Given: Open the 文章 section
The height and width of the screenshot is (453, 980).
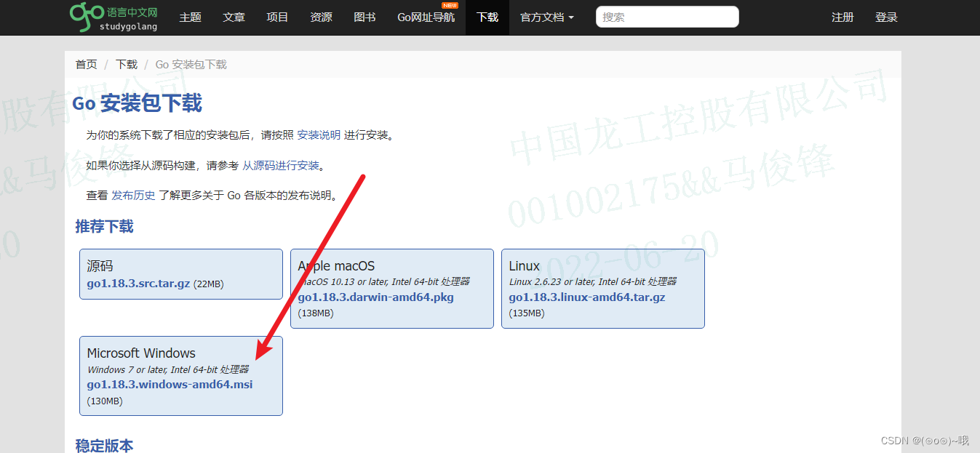Looking at the screenshot, I should click(234, 17).
